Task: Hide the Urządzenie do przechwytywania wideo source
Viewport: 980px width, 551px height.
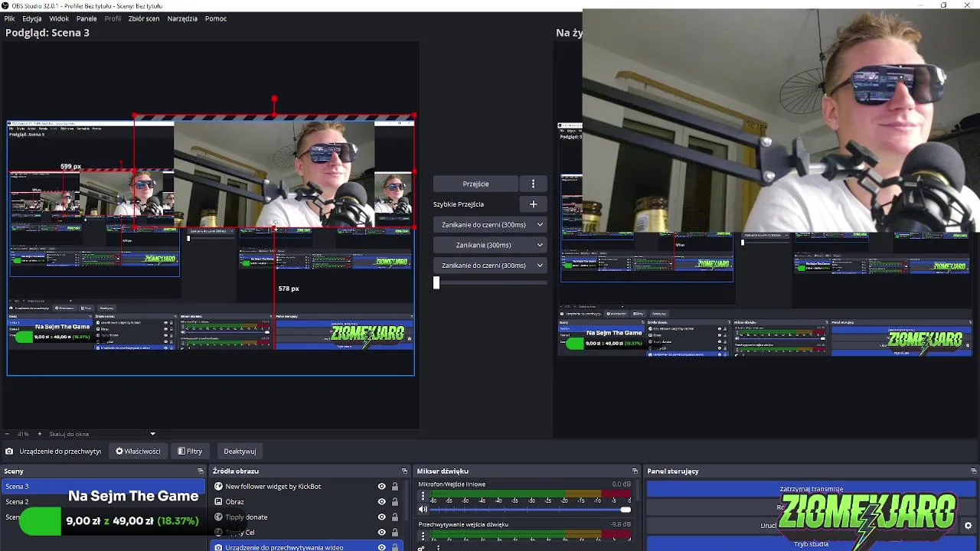Action: tap(381, 547)
